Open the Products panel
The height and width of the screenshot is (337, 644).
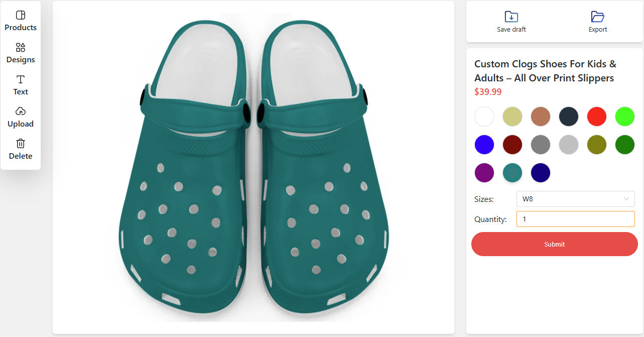coord(20,20)
